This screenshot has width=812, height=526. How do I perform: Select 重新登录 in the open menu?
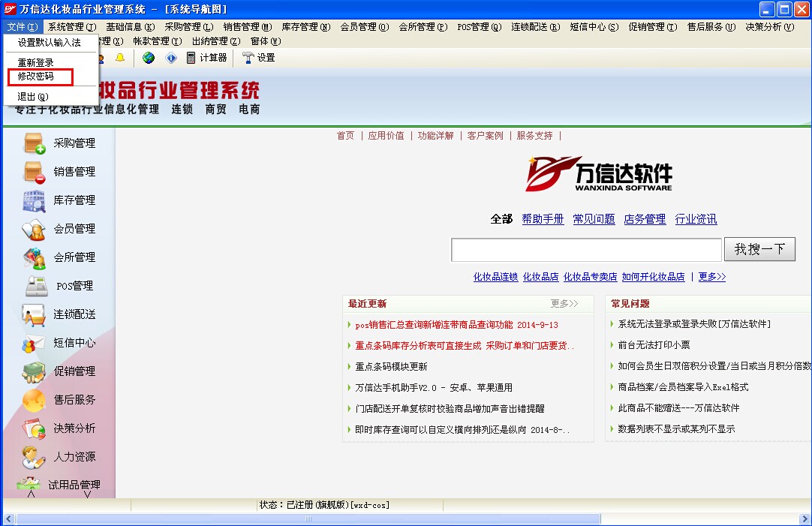(x=36, y=63)
